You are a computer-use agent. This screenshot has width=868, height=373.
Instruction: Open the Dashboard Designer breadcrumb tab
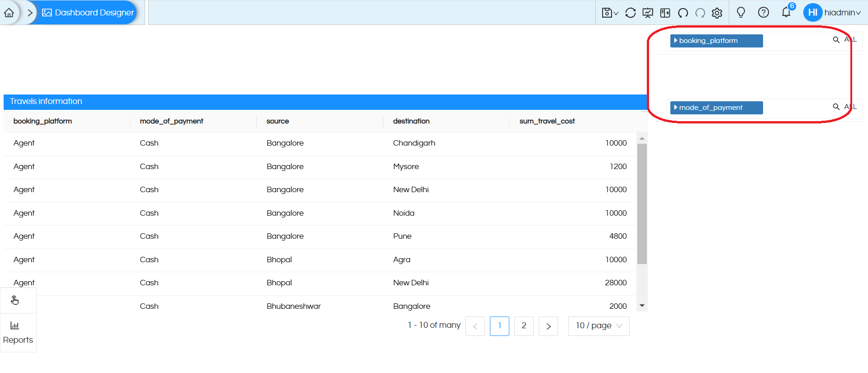[88, 13]
